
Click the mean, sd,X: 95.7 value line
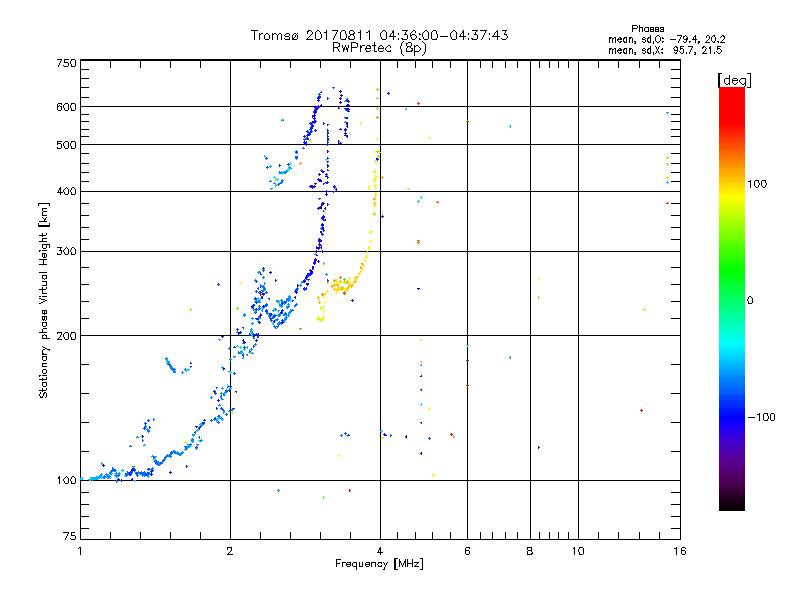665,50
